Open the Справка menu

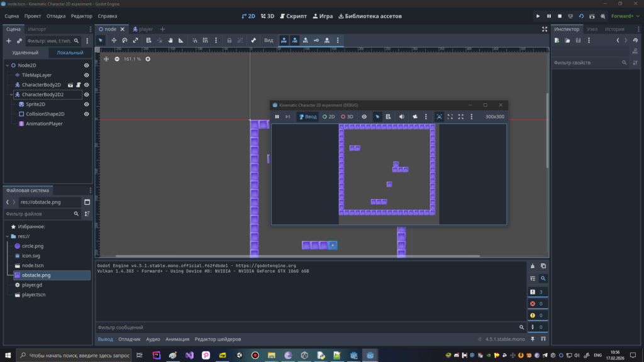[107, 16]
